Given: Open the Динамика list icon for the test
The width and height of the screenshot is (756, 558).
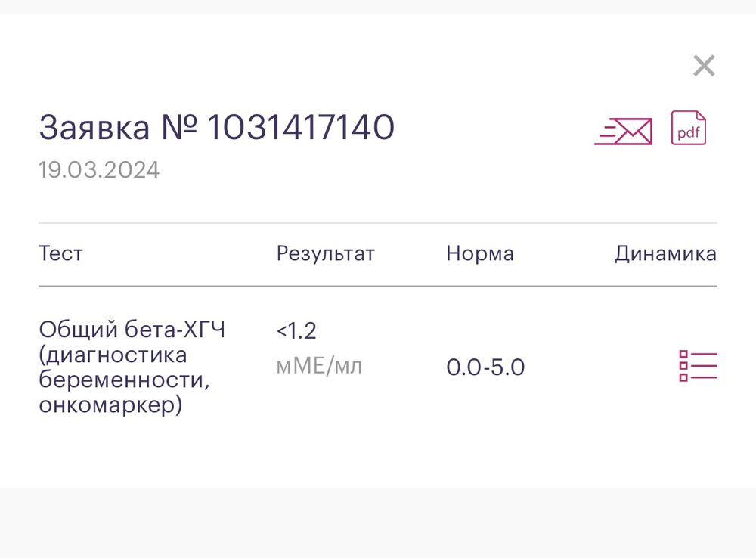Looking at the screenshot, I should click(699, 365).
